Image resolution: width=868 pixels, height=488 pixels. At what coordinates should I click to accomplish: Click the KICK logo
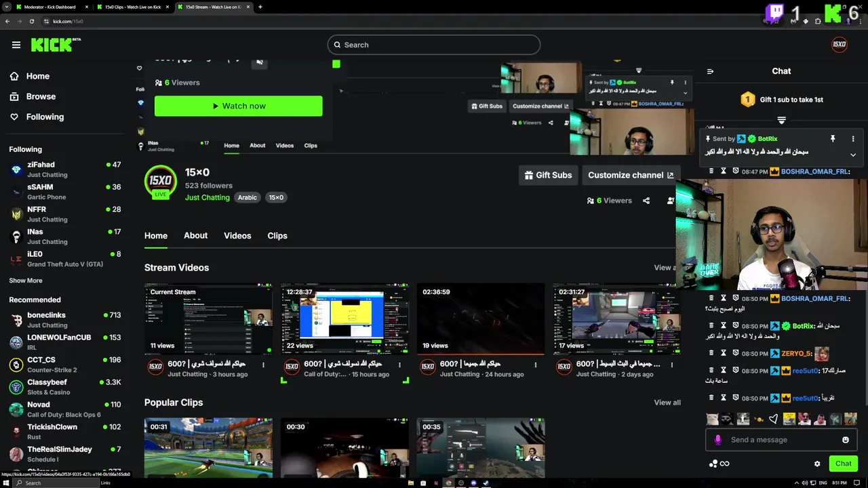(56, 45)
